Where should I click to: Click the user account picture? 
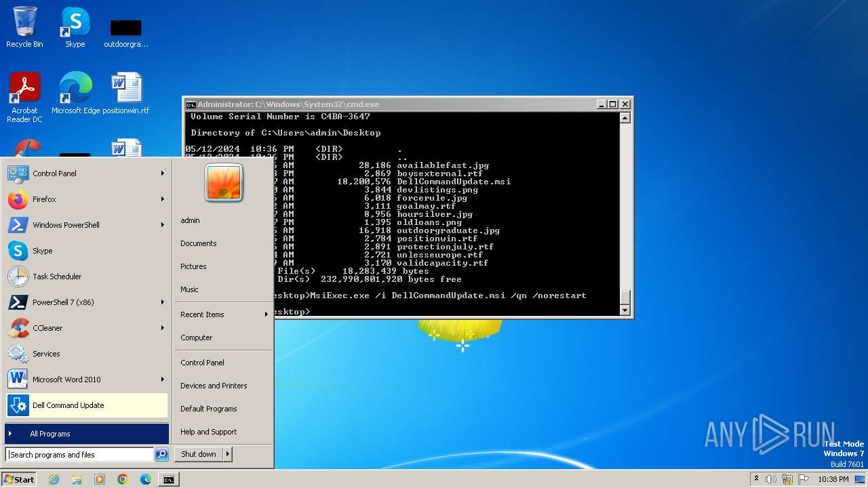[224, 182]
